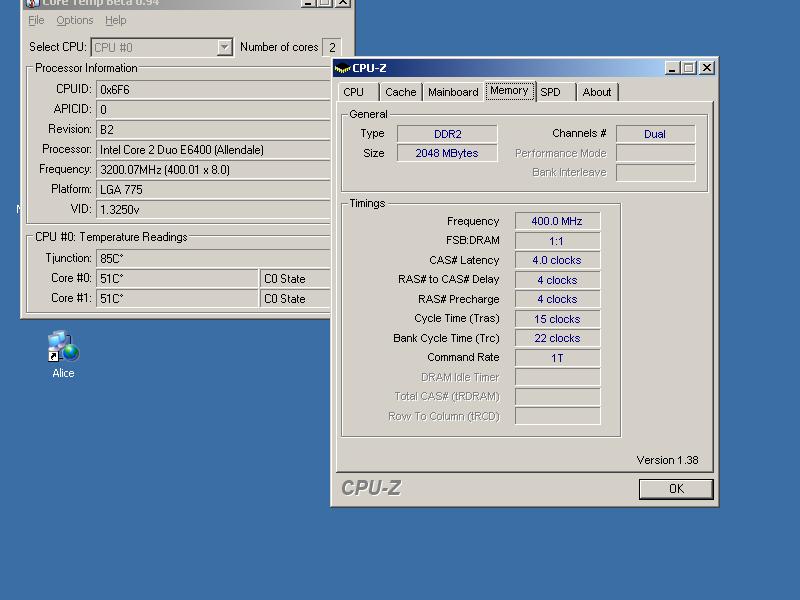The width and height of the screenshot is (800, 600).
Task: Minimize the CPU-Z window
Action: click(672, 68)
